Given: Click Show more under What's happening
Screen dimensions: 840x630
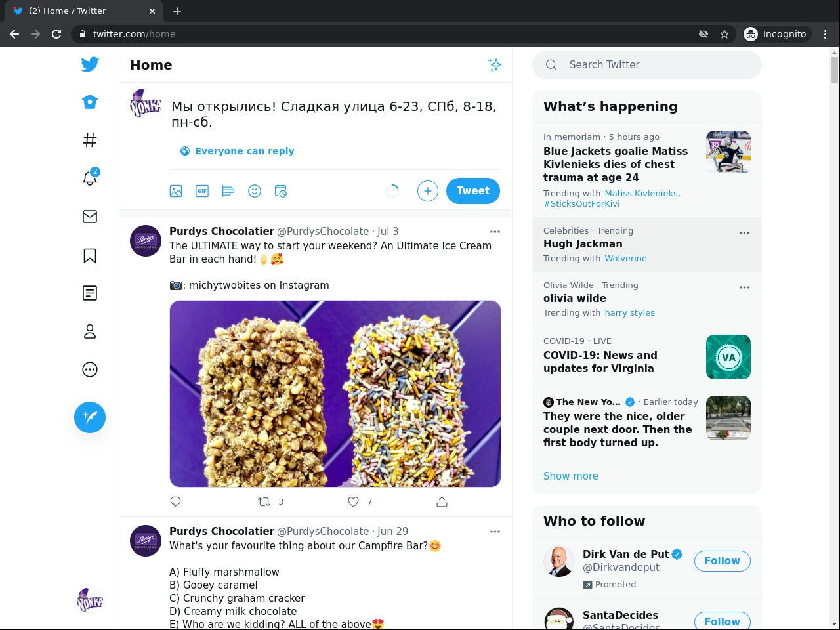Looking at the screenshot, I should point(571,476).
